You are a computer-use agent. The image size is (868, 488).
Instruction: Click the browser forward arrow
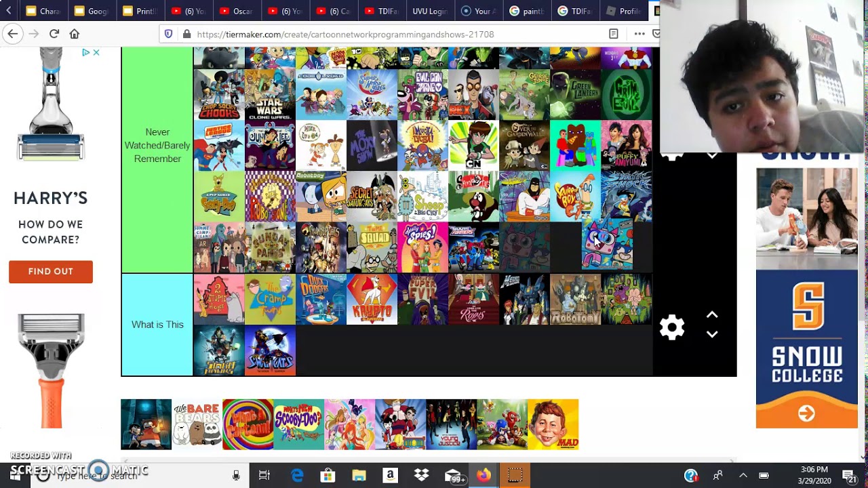click(x=34, y=34)
